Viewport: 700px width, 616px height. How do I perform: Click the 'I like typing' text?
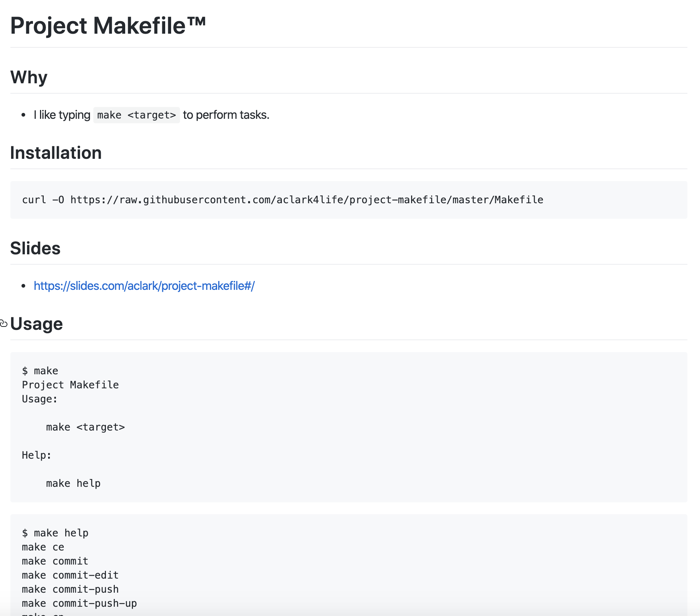[x=62, y=115]
